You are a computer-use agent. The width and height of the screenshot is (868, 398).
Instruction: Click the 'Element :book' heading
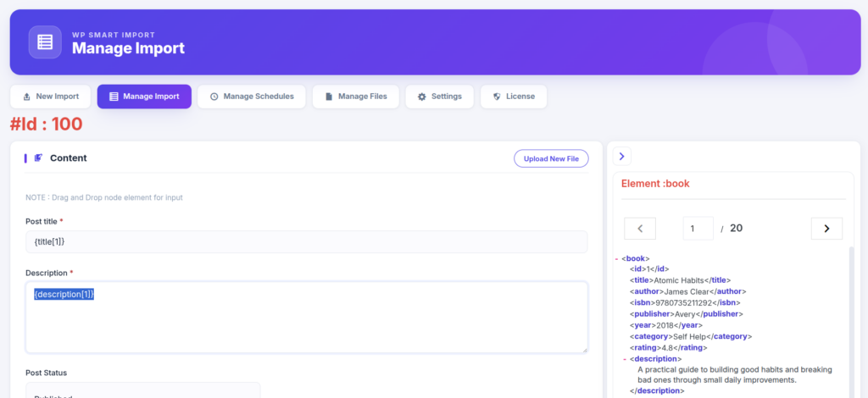click(655, 184)
